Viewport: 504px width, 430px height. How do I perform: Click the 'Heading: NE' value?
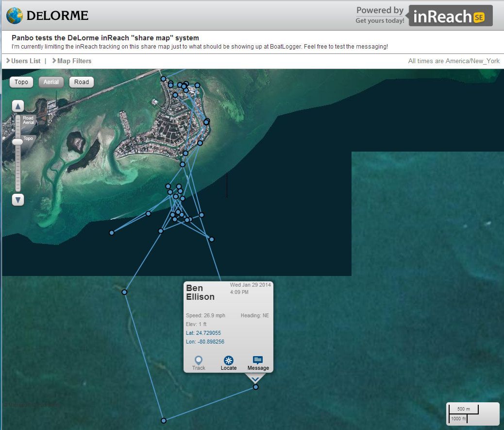pyautogui.click(x=255, y=315)
